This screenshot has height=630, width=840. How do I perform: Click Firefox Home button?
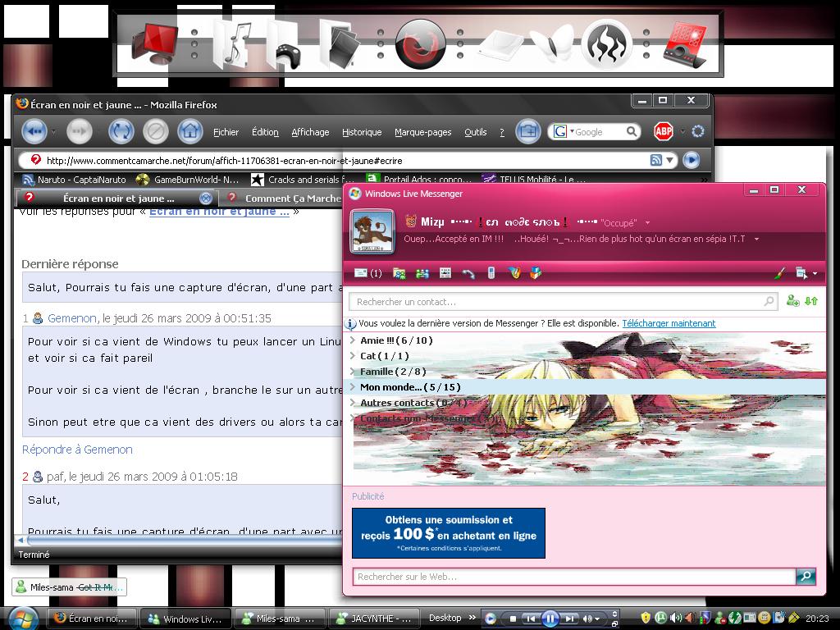(x=189, y=131)
